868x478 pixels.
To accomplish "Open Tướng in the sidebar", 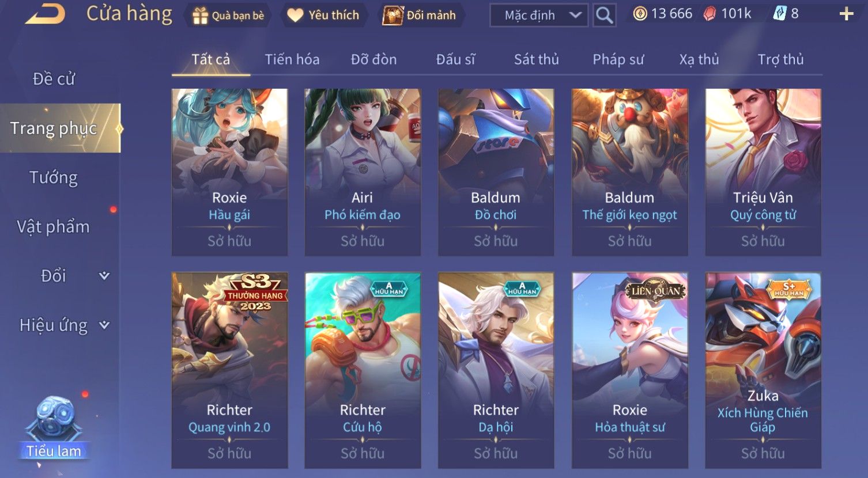I will (54, 177).
